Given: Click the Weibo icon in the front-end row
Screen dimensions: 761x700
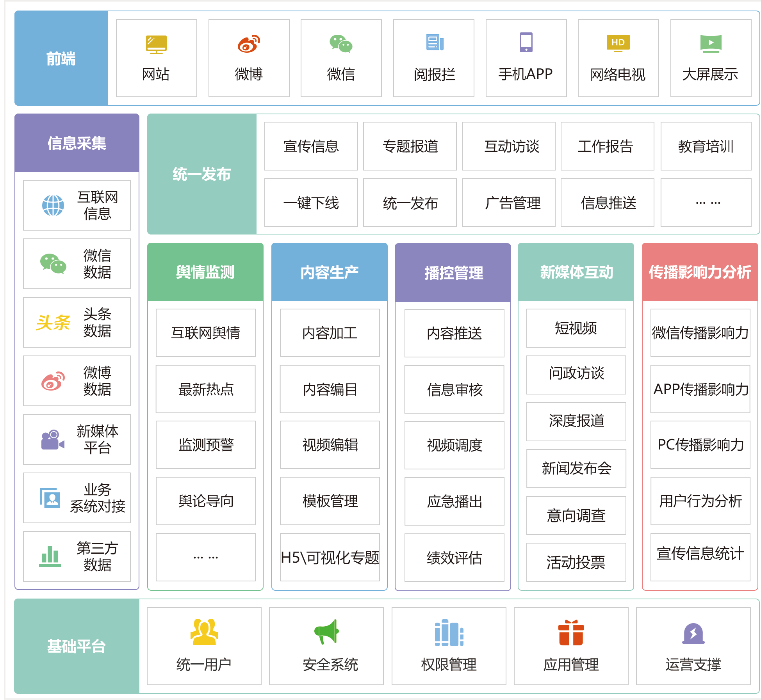Looking at the screenshot, I should [x=249, y=44].
